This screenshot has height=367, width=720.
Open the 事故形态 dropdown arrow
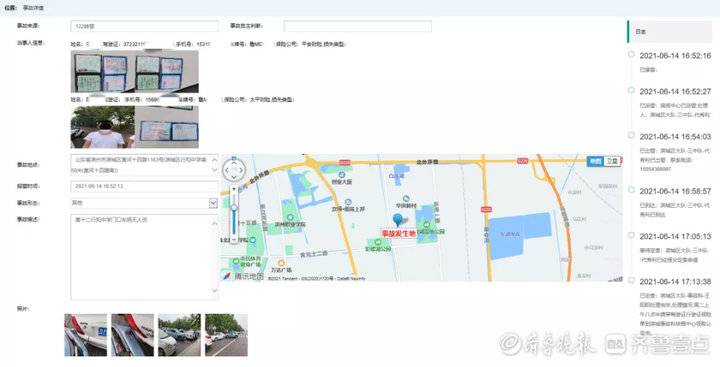[x=213, y=203]
